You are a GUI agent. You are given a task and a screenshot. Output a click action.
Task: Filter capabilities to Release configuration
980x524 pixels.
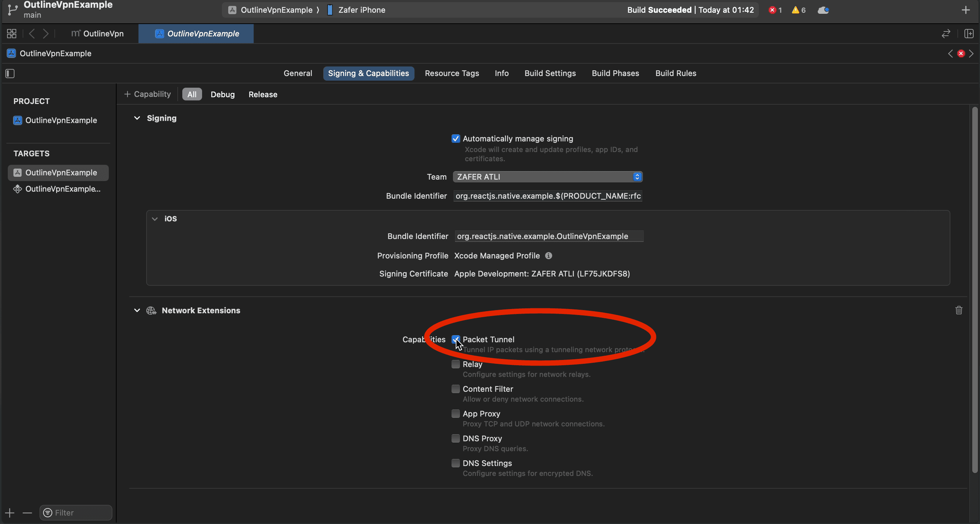coord(263,94)
